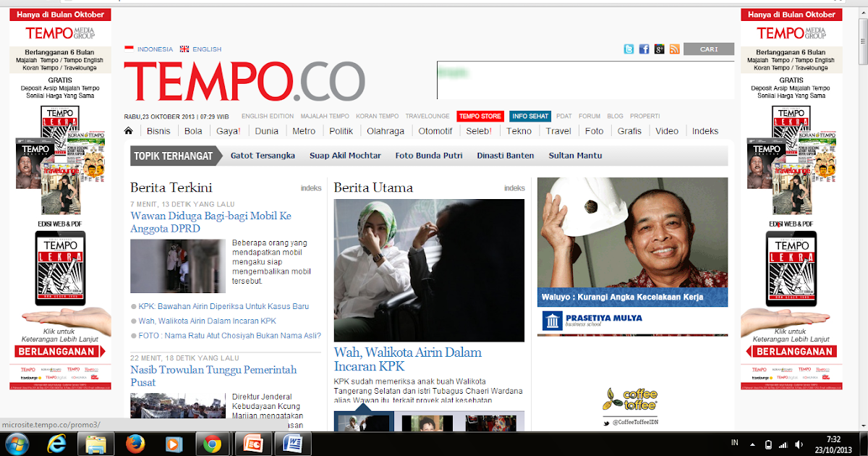Click the IN language indicator in tray
This screenshot has height=456, width=868.
(735, 442)
